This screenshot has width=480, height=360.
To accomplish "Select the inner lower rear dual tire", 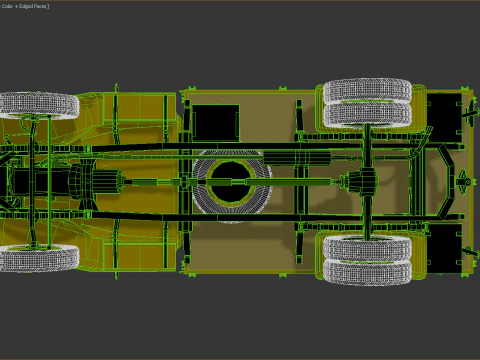I will click(368, 249).
